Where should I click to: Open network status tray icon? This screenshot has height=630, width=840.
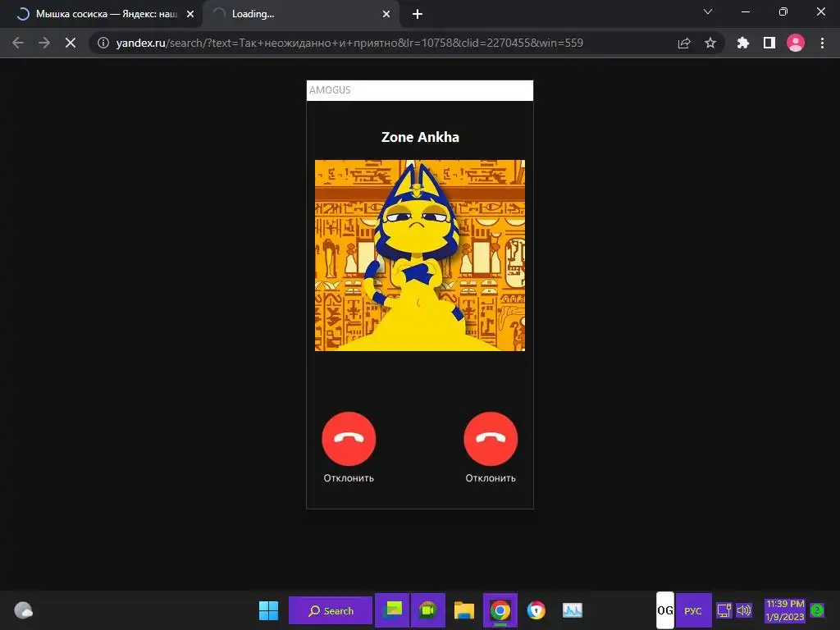[x=724, y=610]
